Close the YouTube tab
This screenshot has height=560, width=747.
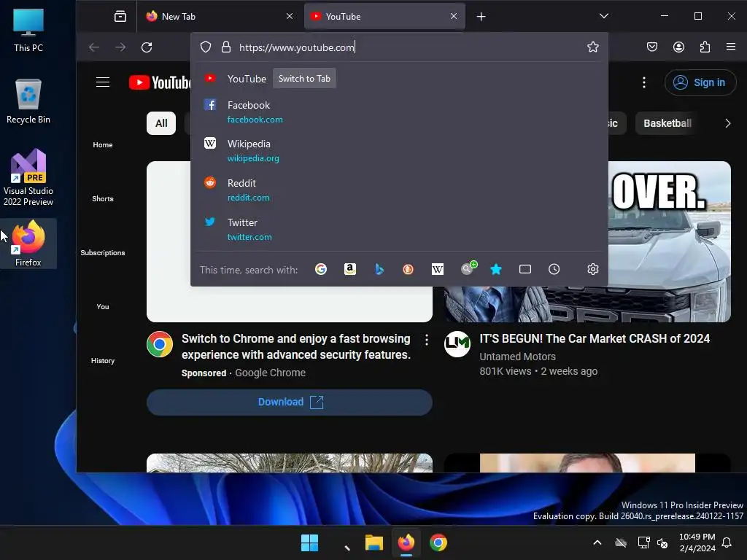click(x=454, y=17)
